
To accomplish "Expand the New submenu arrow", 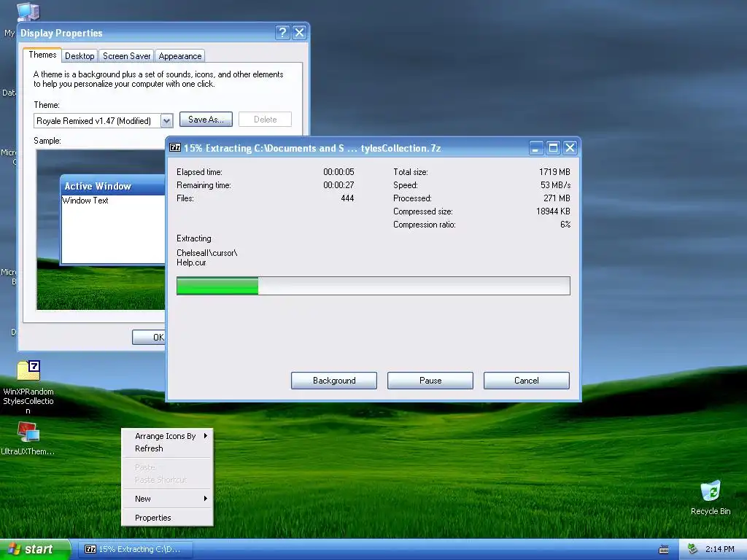I will pyautogui.click(x=205, y=499).
